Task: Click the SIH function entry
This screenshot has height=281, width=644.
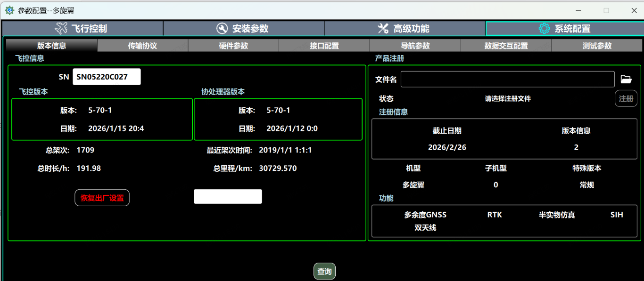Action: [x=617, y=215]
